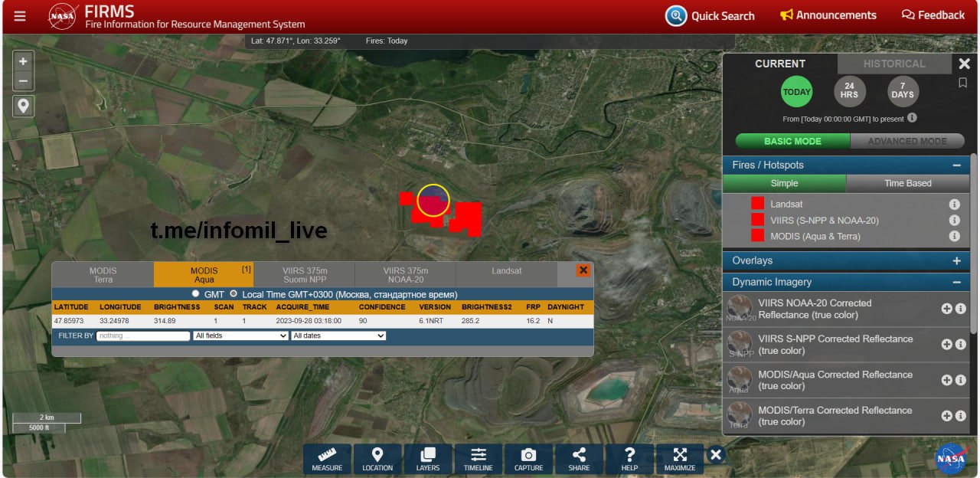The height and width of the screenshot is (478, 980).
Task: Open the Timeline tool
Action: tap(479, 459)
